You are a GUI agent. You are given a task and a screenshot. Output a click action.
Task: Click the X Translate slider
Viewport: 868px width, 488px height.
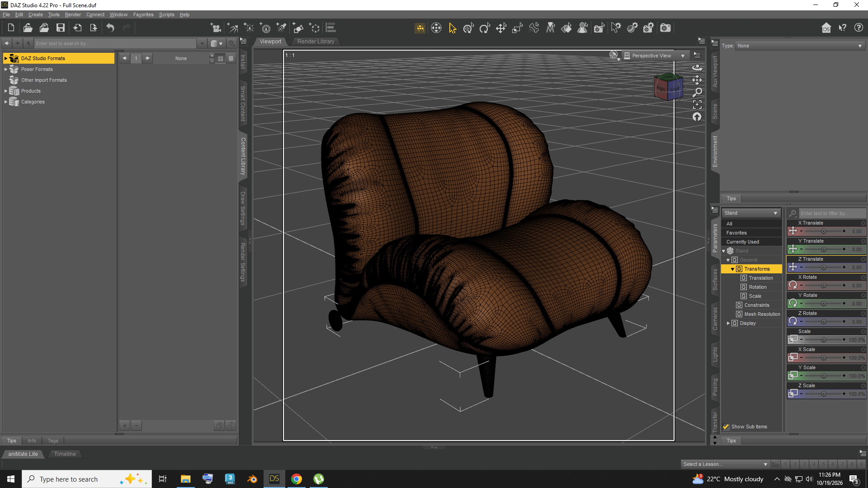point(823,231)
